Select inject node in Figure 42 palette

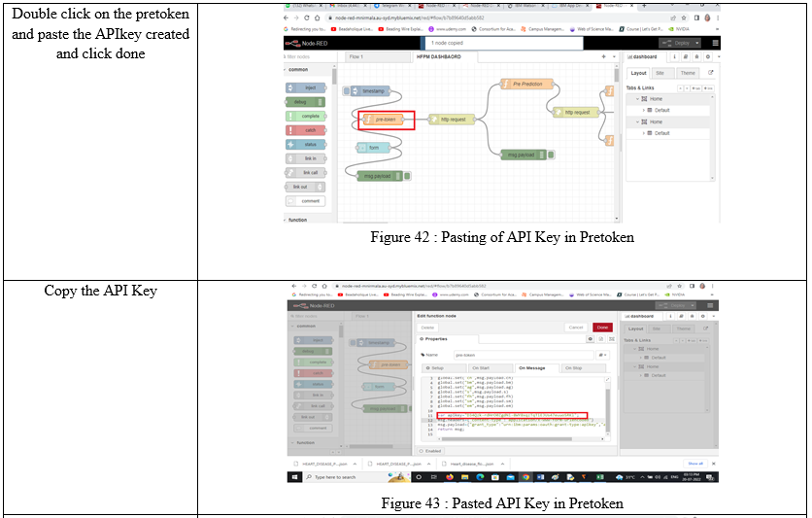coord(306,88)
